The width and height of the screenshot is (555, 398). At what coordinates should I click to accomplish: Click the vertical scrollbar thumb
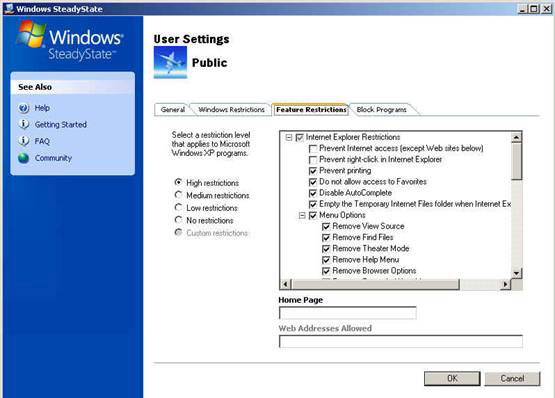[x=516, y=161]
